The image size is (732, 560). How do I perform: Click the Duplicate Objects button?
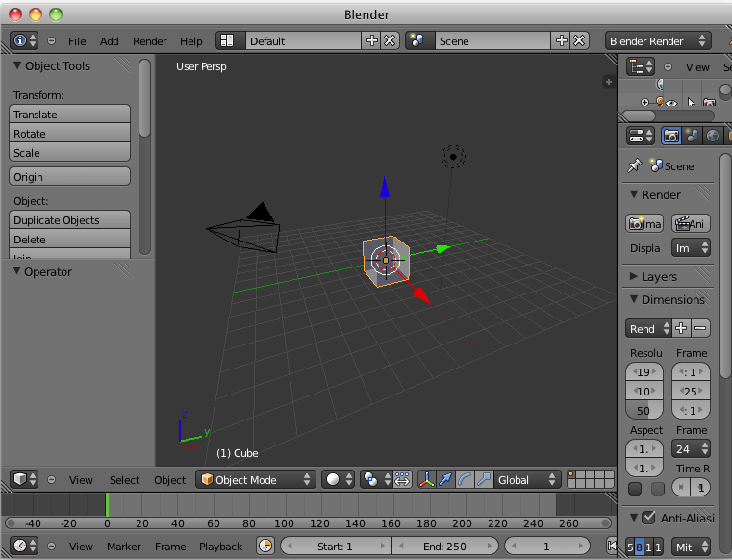[69, 220]
